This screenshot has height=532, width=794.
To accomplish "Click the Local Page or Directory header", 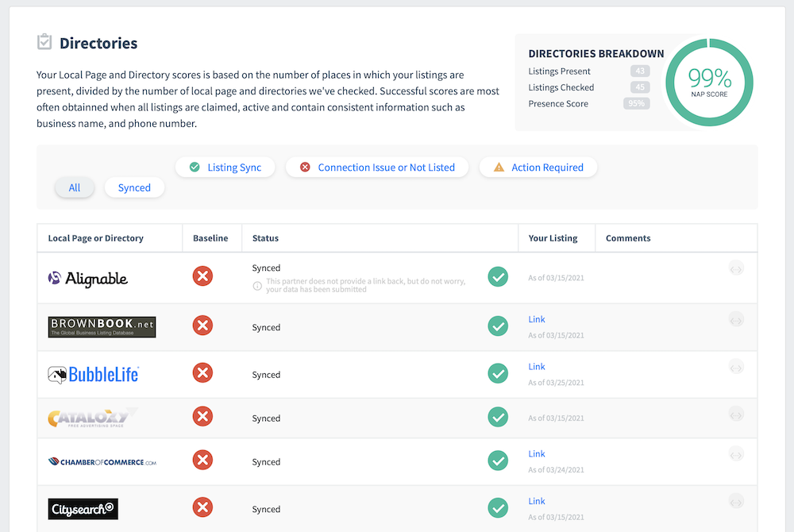I will (95, 238).
